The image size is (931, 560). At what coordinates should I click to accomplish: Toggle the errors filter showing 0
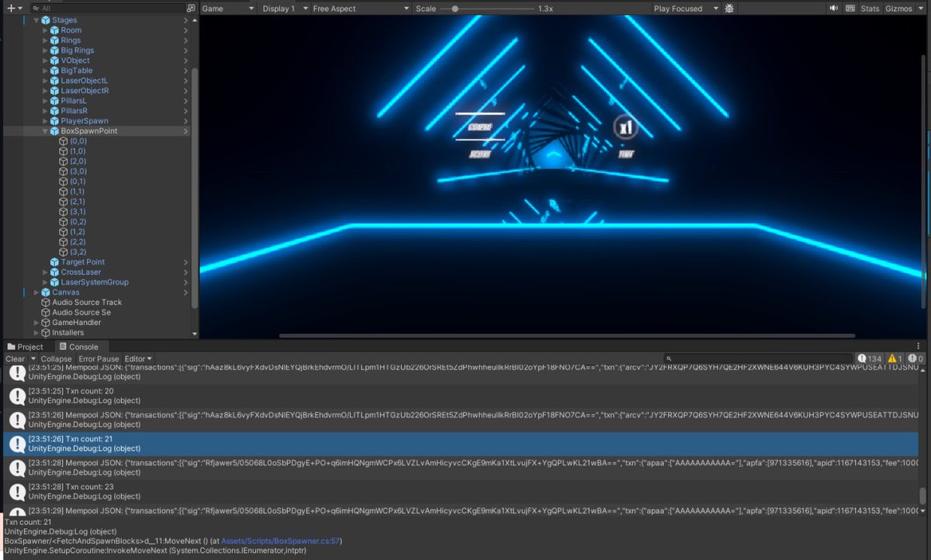tap(915, 359)
